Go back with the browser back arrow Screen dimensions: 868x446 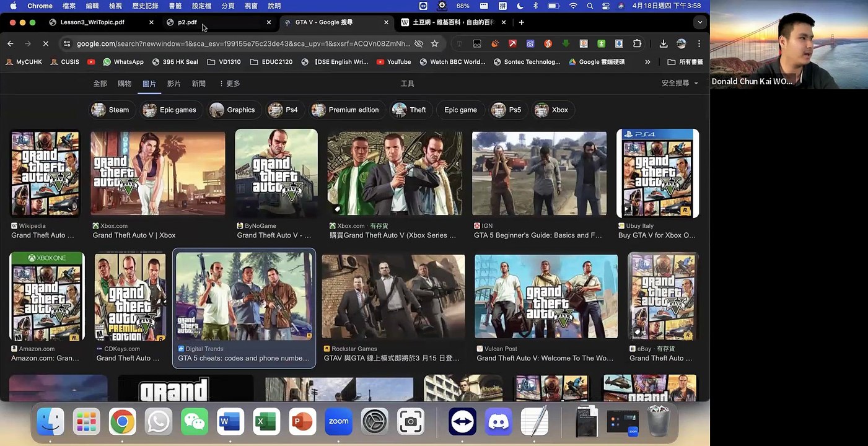point(11,43)
